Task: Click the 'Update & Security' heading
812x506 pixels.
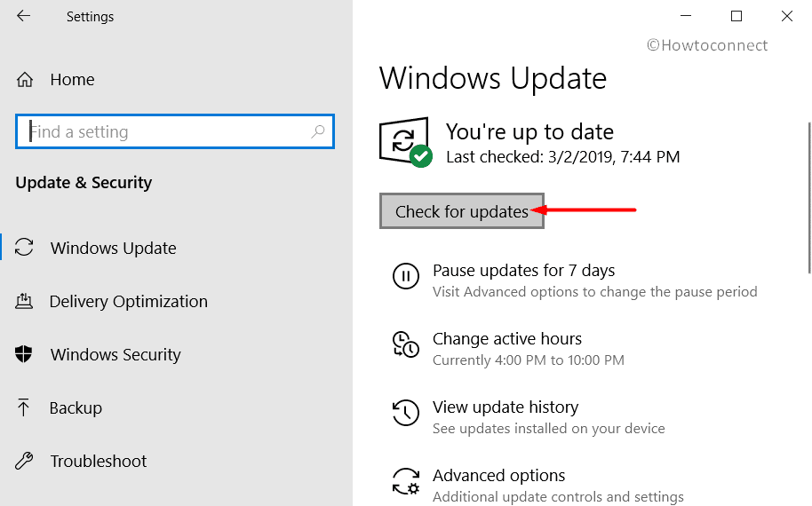Action: (x=84, y=183)
